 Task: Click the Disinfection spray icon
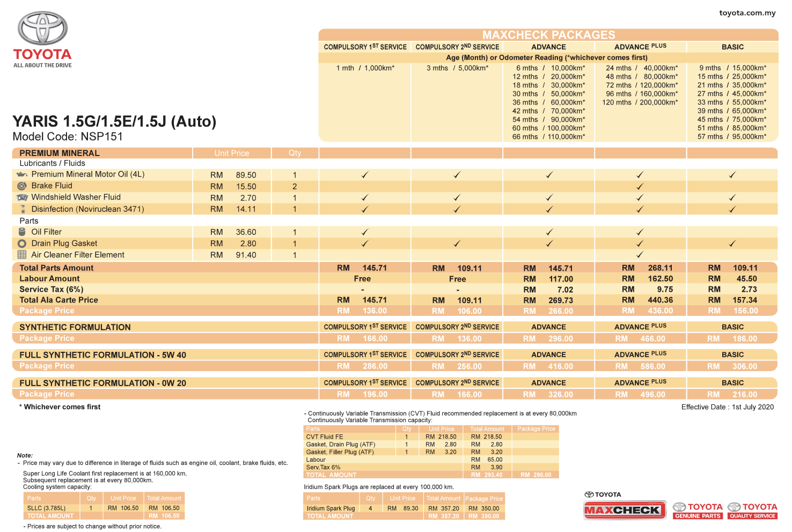click(23, 209)
